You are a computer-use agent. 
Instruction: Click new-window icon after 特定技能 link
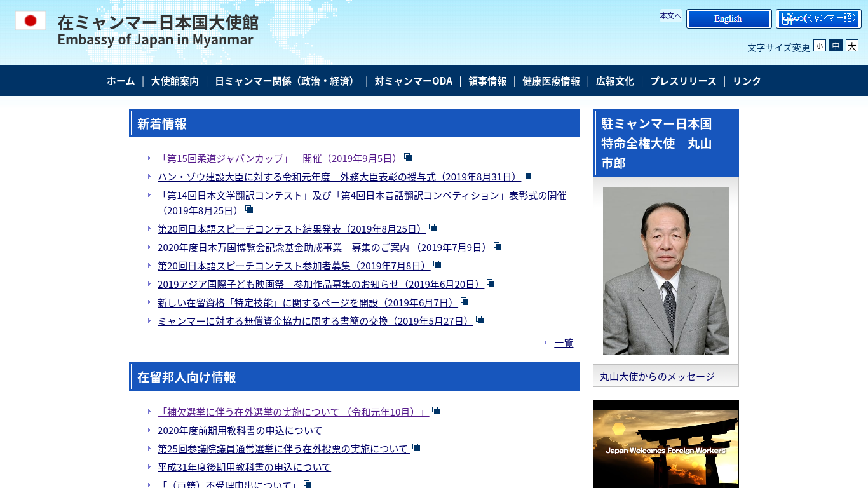point(465,301)
